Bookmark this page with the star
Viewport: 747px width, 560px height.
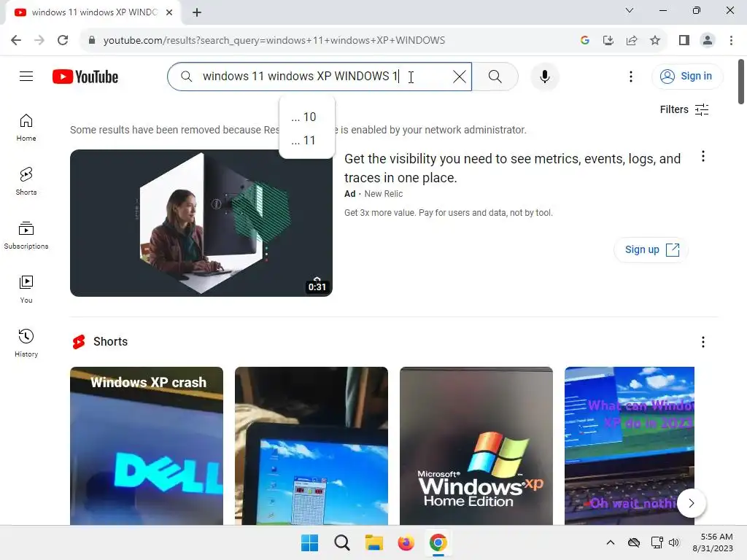coord(655,40)
